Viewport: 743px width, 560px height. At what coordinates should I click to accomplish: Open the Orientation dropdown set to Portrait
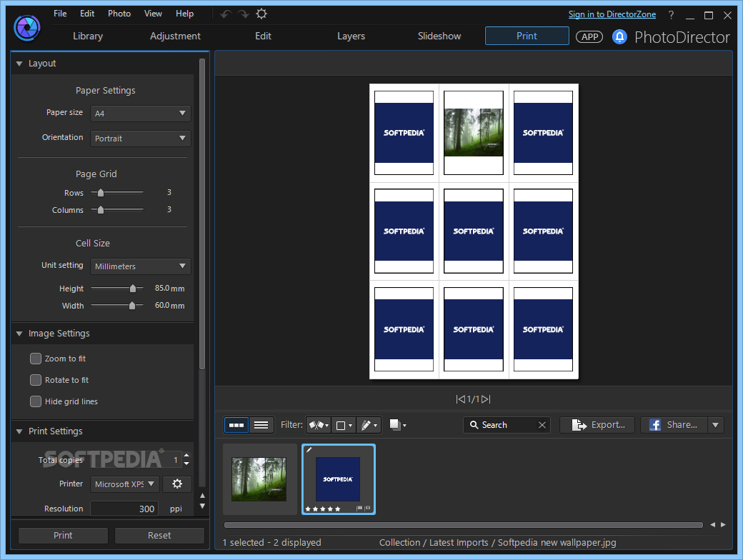(141, 139)
